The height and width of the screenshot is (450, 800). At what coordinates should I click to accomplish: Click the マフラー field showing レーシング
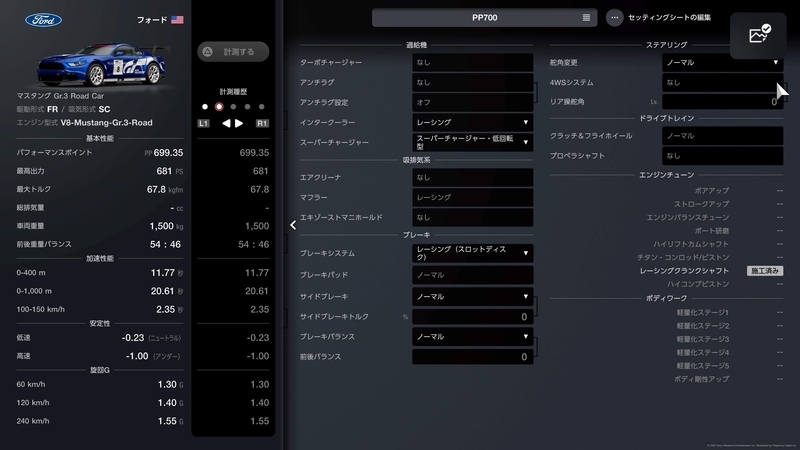point(472,197)
